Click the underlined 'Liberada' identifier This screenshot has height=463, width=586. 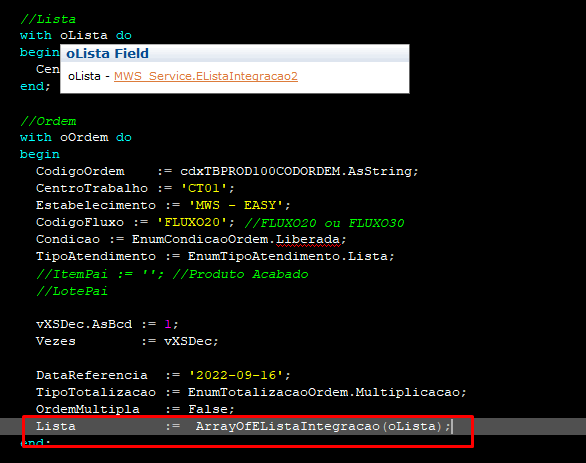pyautogui.click(x=308, y=239)
